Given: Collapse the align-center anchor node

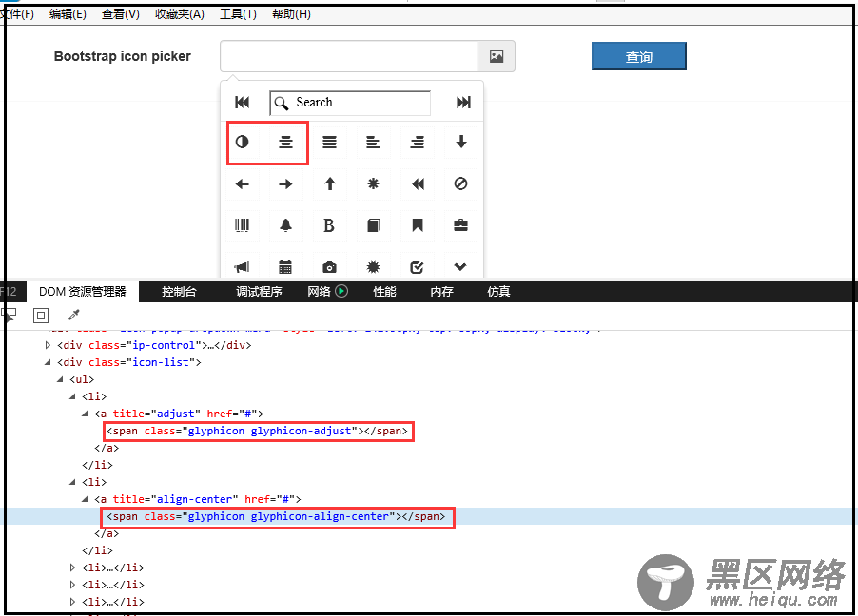Looking at the screenshot, I should click(85, 499).
